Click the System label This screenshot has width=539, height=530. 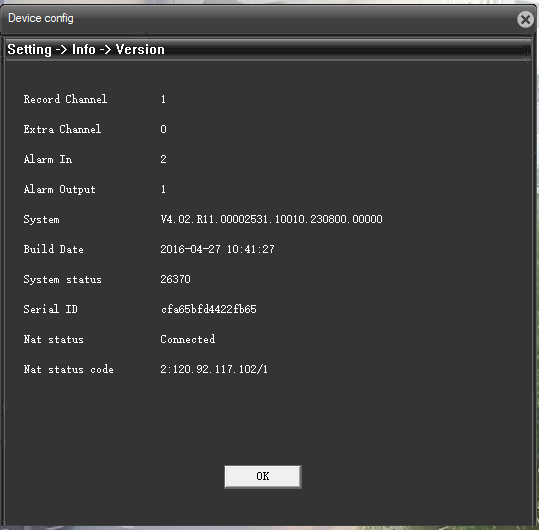click(x=41, y=220)
